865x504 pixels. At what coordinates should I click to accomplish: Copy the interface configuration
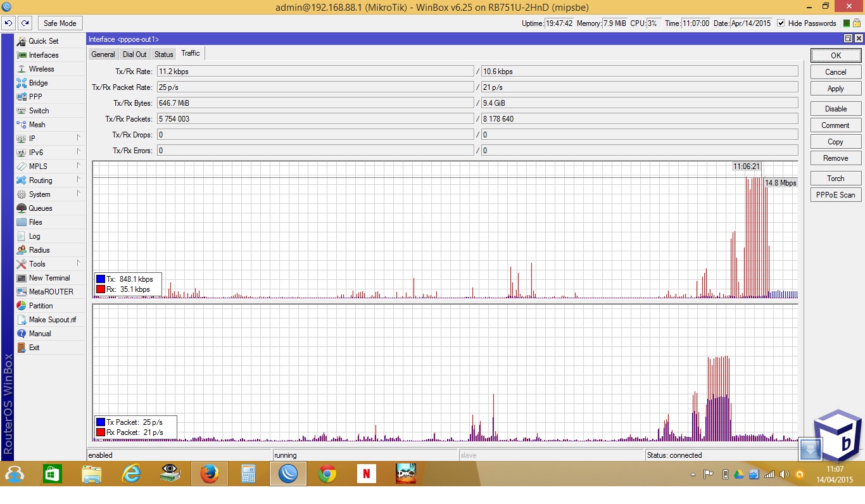tap(836, 142)
